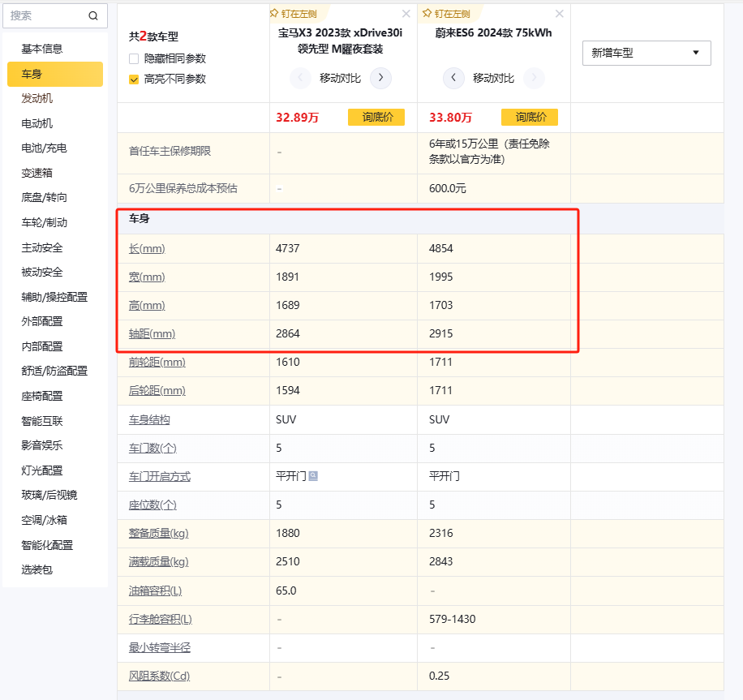Click the 车门开启方式 parameter link

click(x=160, y=476)
